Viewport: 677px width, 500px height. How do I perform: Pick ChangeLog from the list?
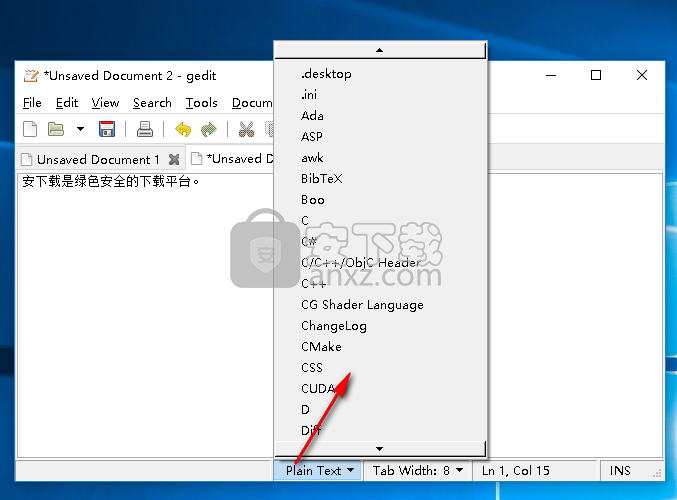point(380,326)
